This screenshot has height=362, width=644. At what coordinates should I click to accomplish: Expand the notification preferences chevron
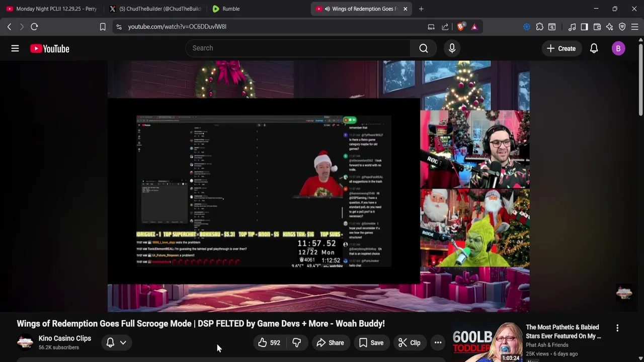(123, 343)
